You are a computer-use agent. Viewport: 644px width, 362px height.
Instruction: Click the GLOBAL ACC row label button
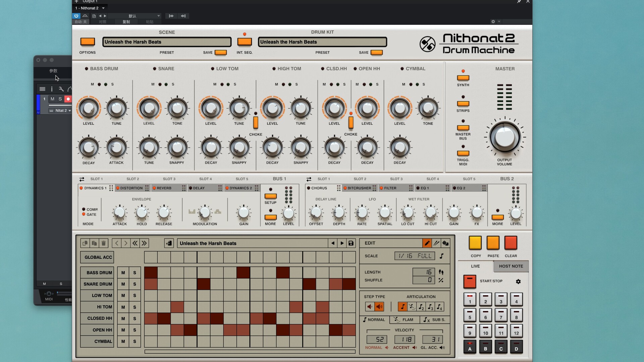tap(97, 257)
